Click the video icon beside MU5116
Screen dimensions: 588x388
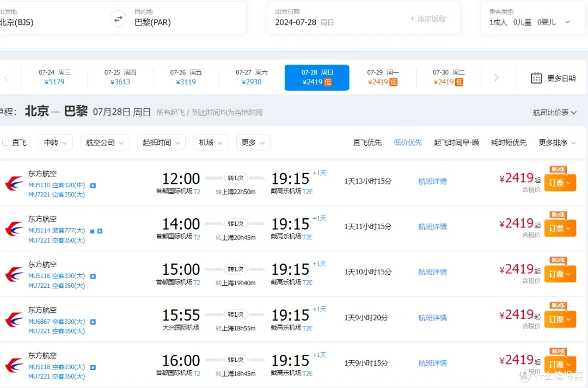(x=93, y=276)
